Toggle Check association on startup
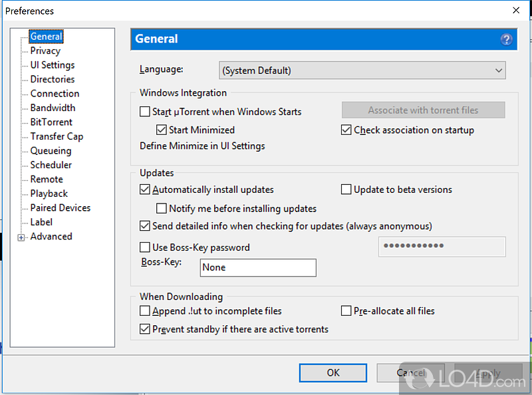This screenshot has height=395, width=532. 346,130
